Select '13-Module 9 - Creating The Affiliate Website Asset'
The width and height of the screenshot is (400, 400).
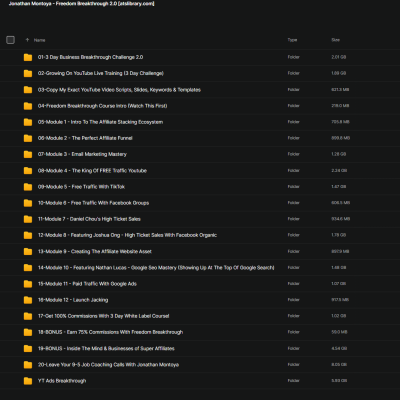pos(95,251)
